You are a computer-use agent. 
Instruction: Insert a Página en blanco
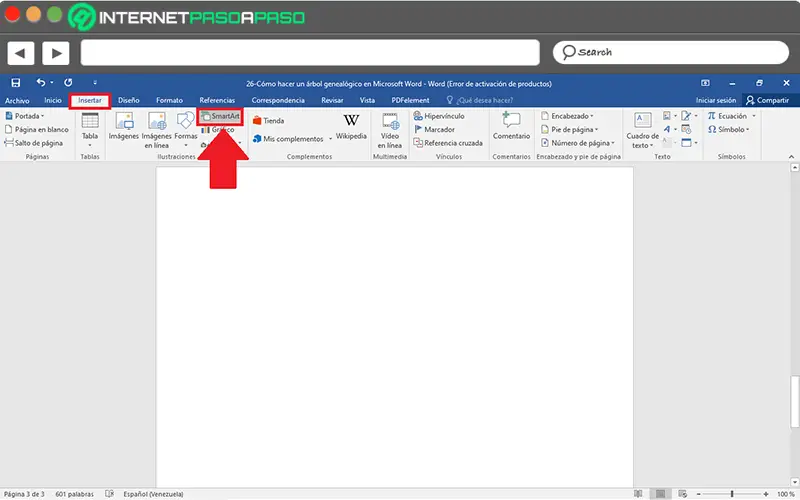36,130
